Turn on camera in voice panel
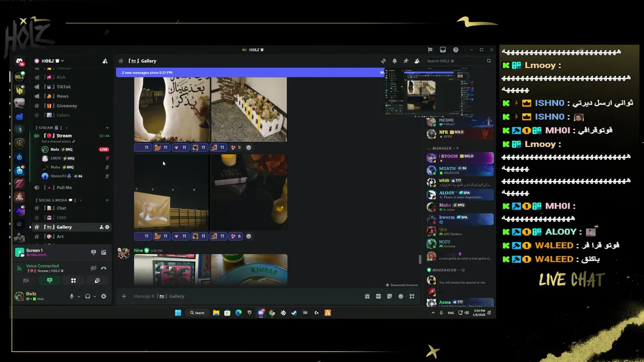The height and width of the screenshot is (362, 644). (26, 281)
